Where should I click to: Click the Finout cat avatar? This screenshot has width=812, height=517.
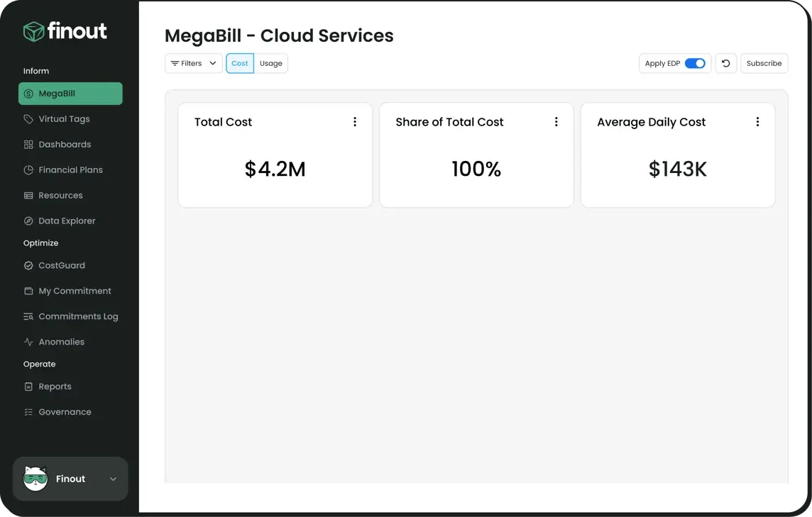click(x=35, y=479)
